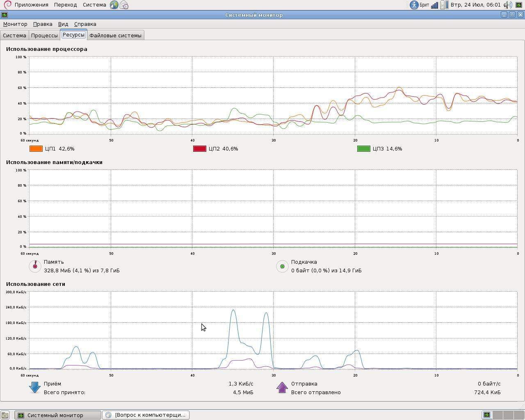Switch to the Вопрос к компьютерщи... taskbar window
525x420 pixels.
146,415
